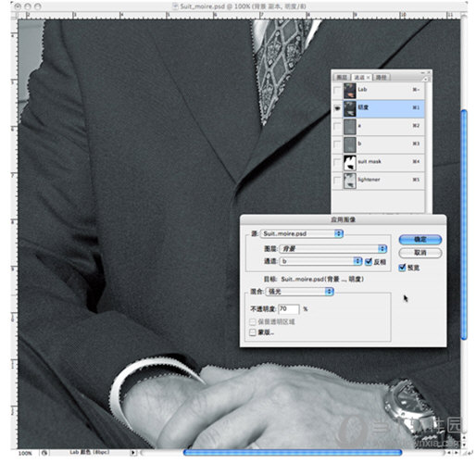Select the suit mask channel thumbnail
Viewport: 476px width, 463px height.
pyautogui.click(x=349, y=162)
